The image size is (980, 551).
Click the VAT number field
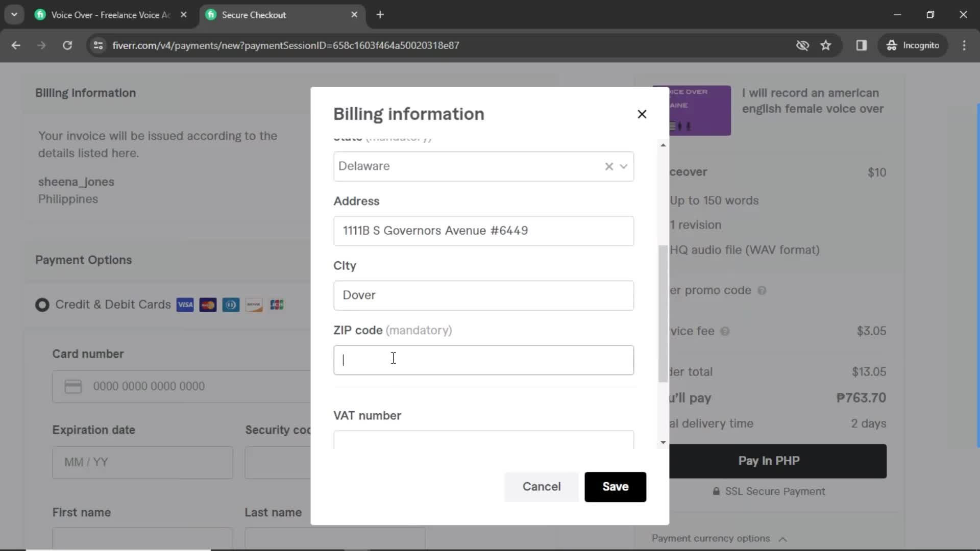pos(483,440)
